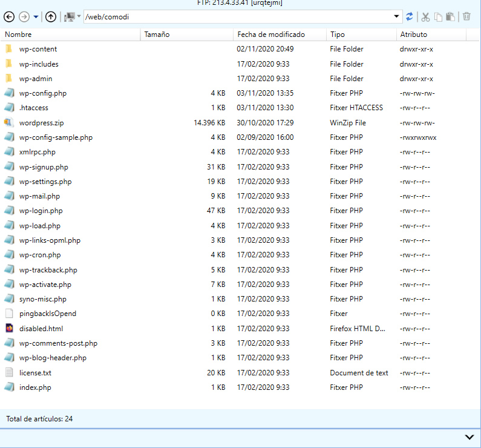Click the Back navigation arrow
481x448 pixels.
pyautogui.click(x=9, y=17)
